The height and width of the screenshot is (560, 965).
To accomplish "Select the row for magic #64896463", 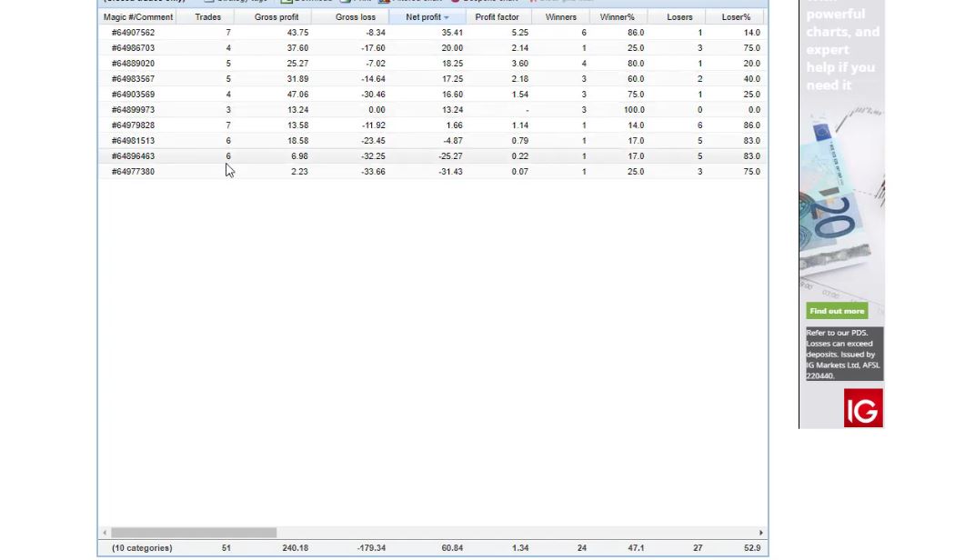I will pyautogui.click(x=133, y=156).
